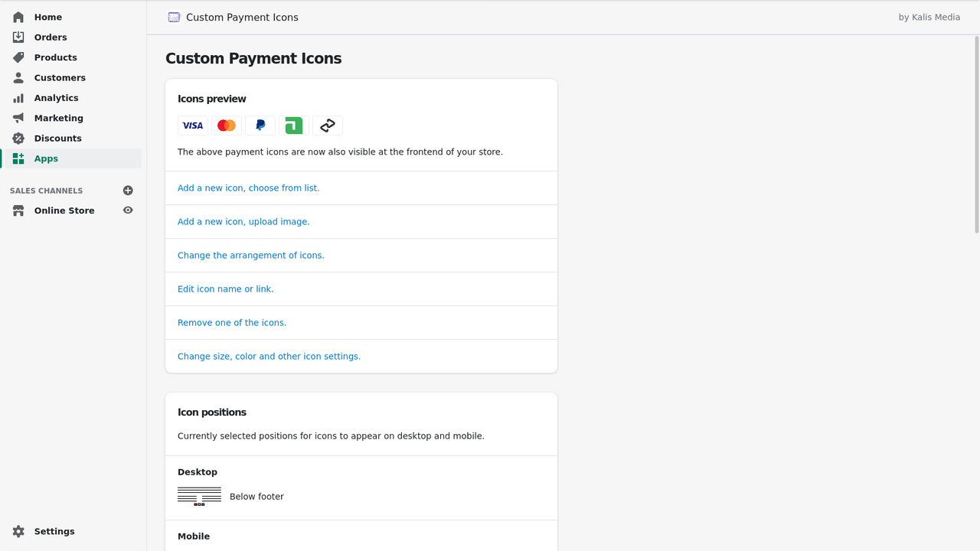Click the 'Icons preview' heading

(x=212, y=99)
